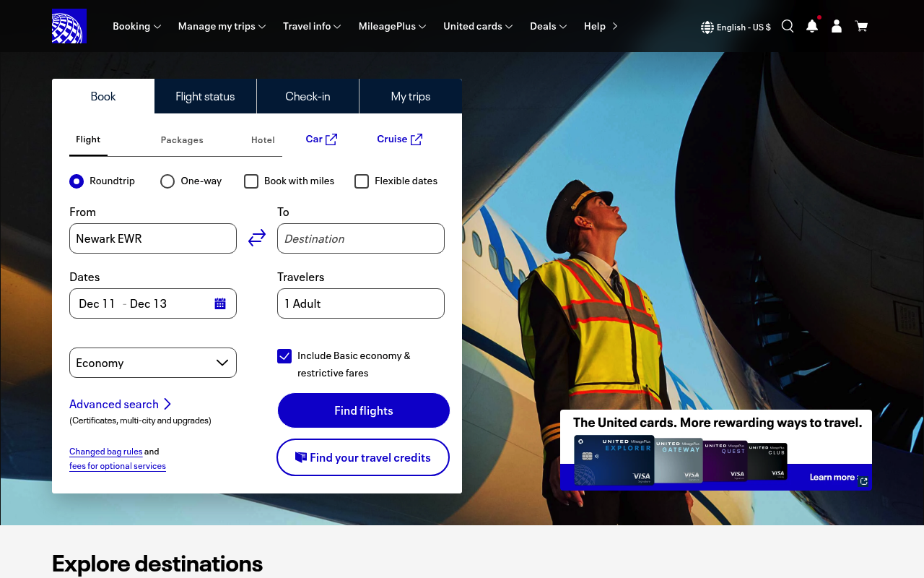The height and width of the screenshot is (578, 924).
Task: Expand the MileagePlus menu
Action: point(392,26)
